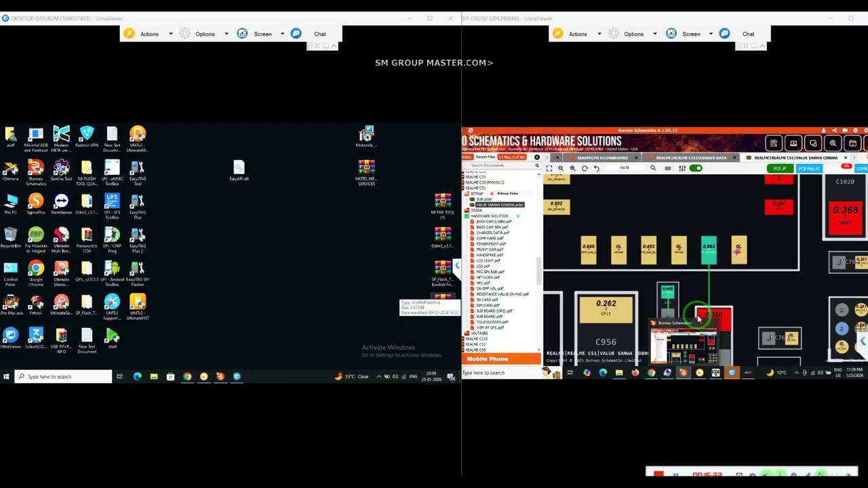The width and height of the screenshot is (868, 488).
Task: Click first document header button in Borneo
Action: (774, 143)
